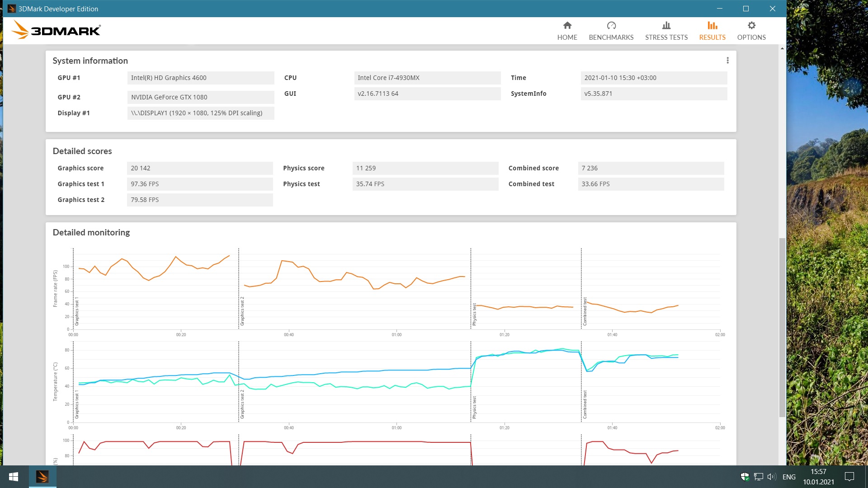
Task: Click Graphics test 2 marker in temperature chart
Action: point(242,404)
